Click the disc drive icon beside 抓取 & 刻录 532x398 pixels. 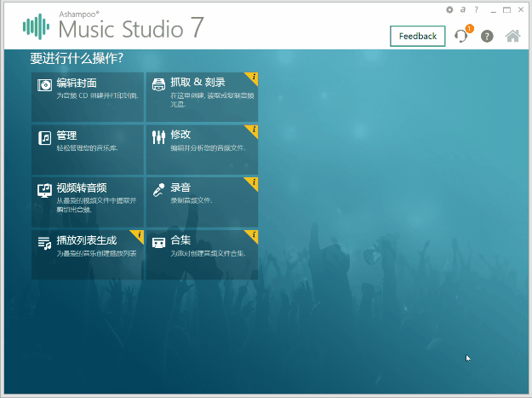point(158,84)
